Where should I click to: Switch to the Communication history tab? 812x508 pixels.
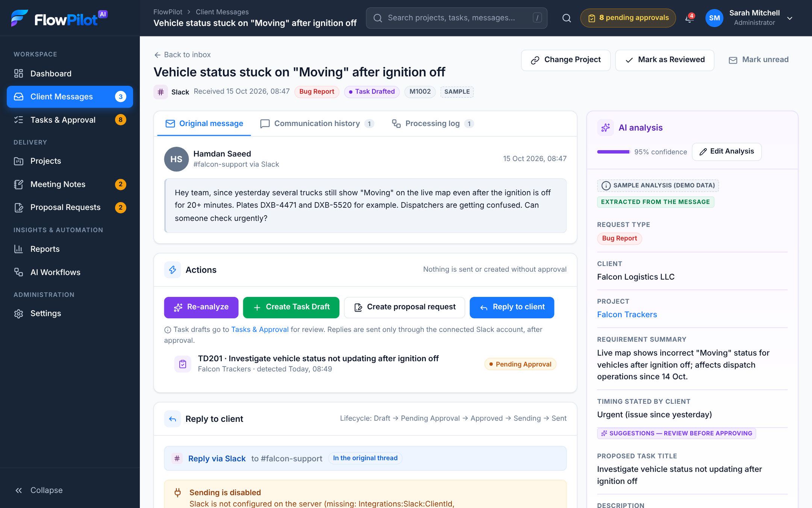317,123
